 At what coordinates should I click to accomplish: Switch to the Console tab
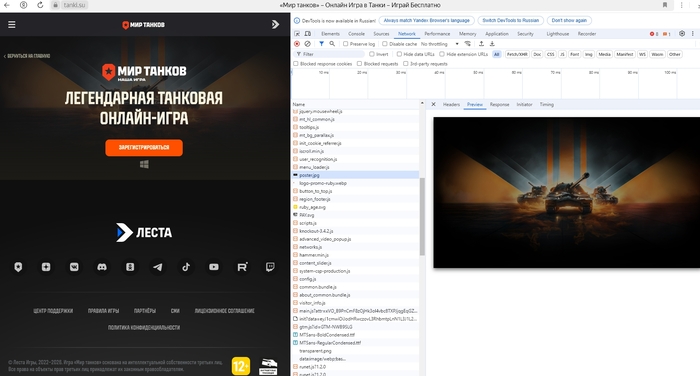(x=356, y=33)
